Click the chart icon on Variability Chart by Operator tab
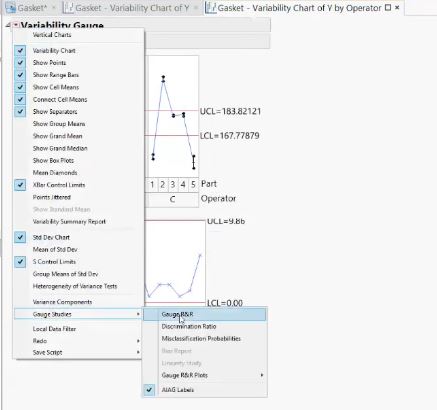The image size is (437, 410). click(x=210, y=8)
